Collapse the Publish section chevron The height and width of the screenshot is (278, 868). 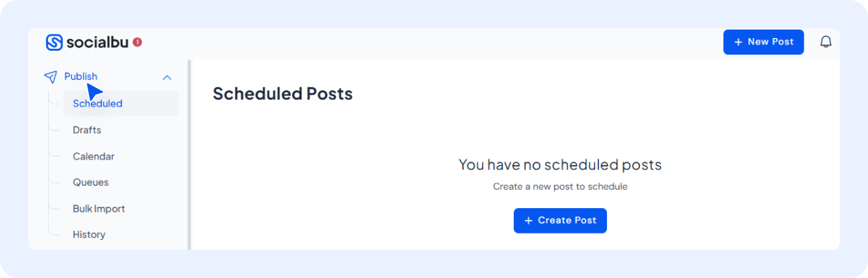[x=167, y=77]
